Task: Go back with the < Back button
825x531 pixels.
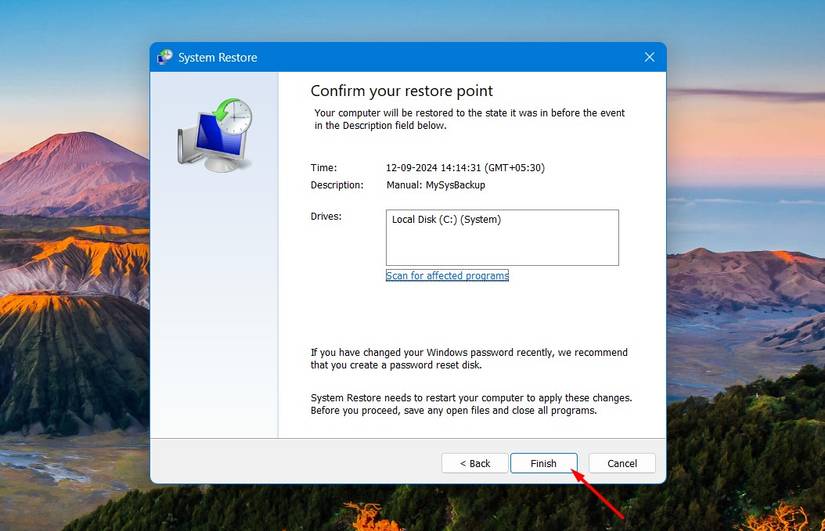Action: pos(475,463)
